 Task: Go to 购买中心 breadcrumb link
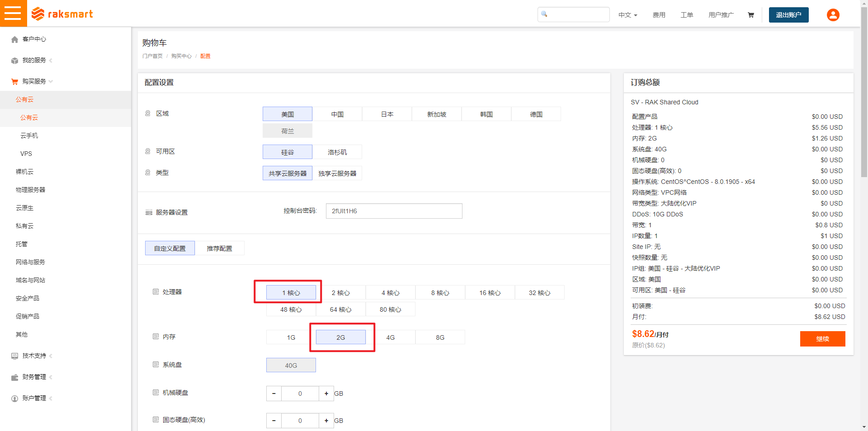tap(181, 56)
